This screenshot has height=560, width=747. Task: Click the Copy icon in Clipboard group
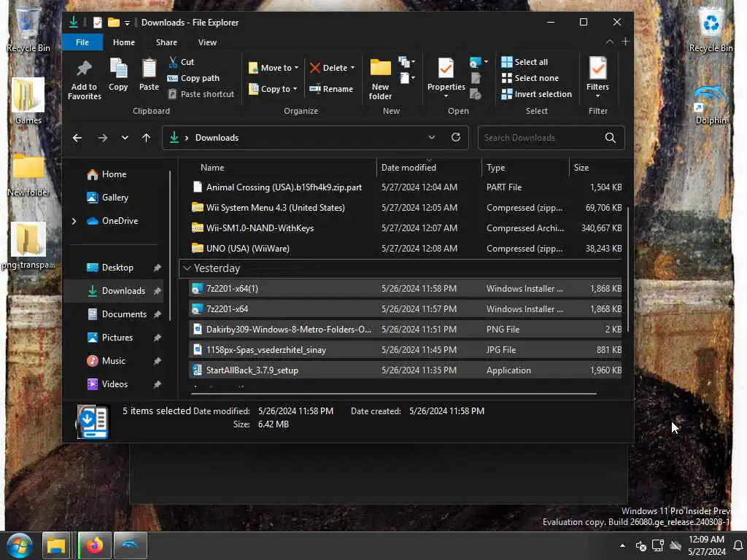(118, 69)
